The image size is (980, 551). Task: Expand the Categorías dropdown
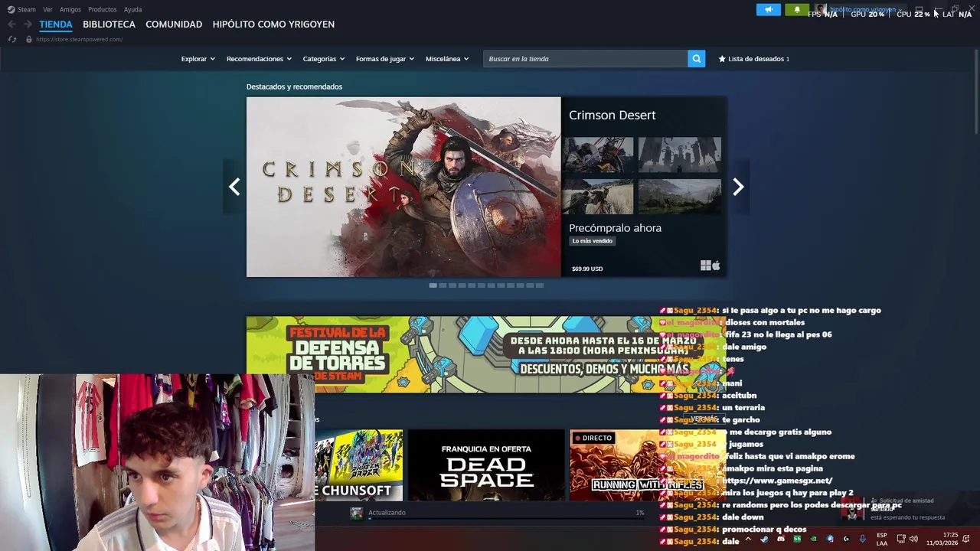(323, 59)
